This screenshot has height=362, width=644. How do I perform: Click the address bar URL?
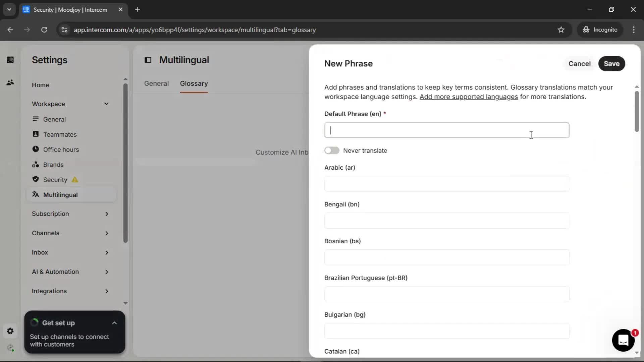point(195,30)
